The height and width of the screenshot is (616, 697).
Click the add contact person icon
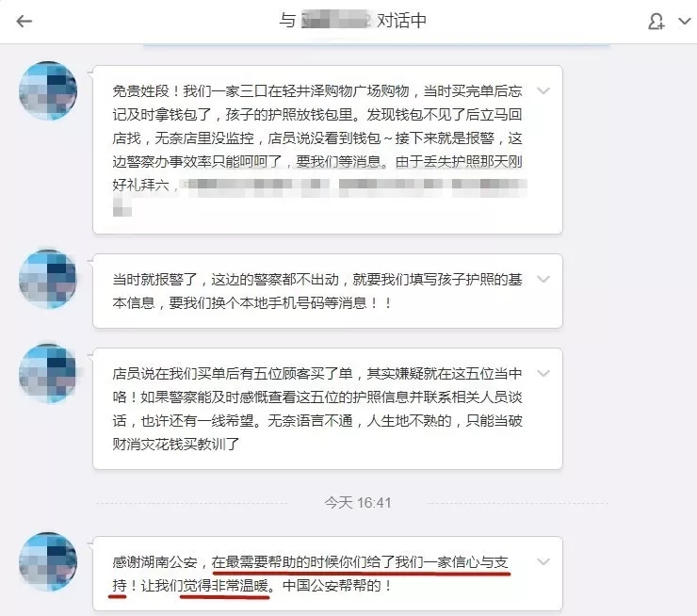[656, 21]
